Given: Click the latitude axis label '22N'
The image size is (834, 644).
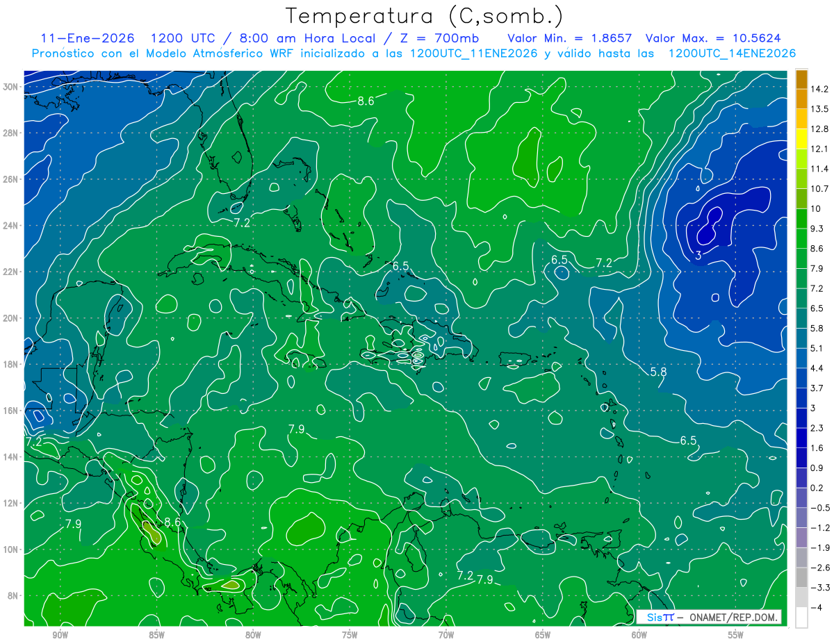Looking at the screenshot, I should pyautogui.click(x=11, y=272).
